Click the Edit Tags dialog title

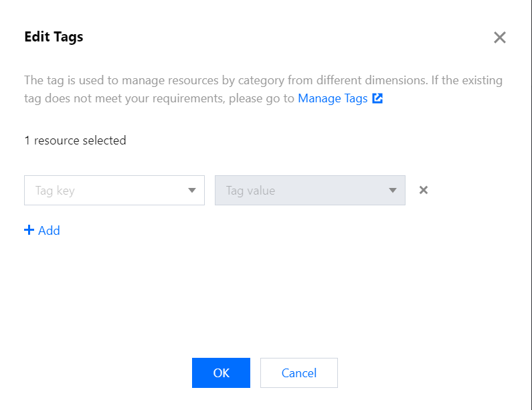coord(54,37)
